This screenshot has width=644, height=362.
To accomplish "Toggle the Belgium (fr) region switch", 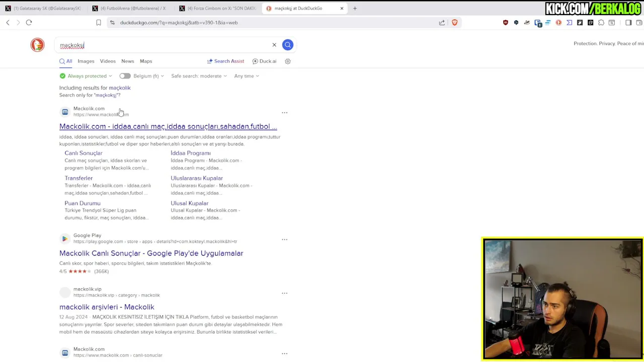I will coord(125,76).
